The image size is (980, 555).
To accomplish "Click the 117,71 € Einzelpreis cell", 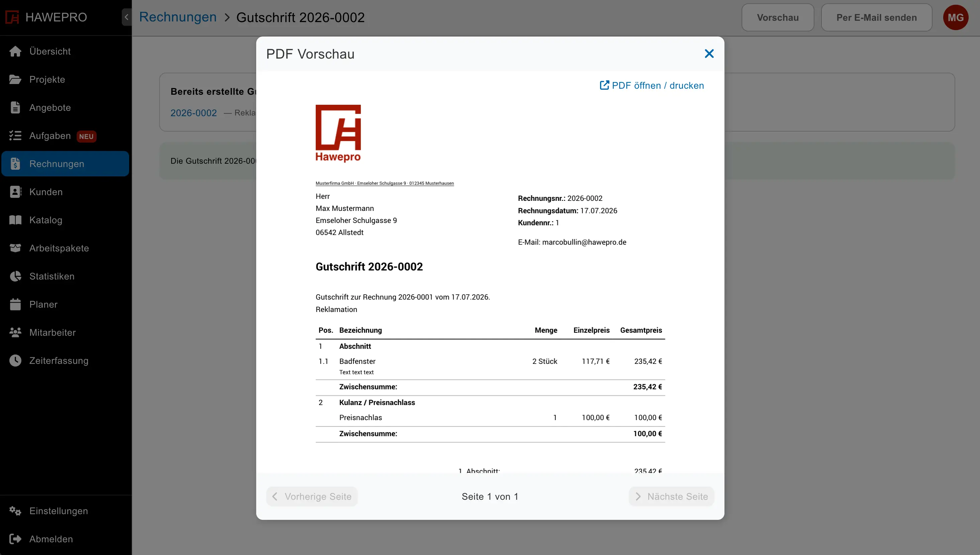I will [x=596, y=362].
